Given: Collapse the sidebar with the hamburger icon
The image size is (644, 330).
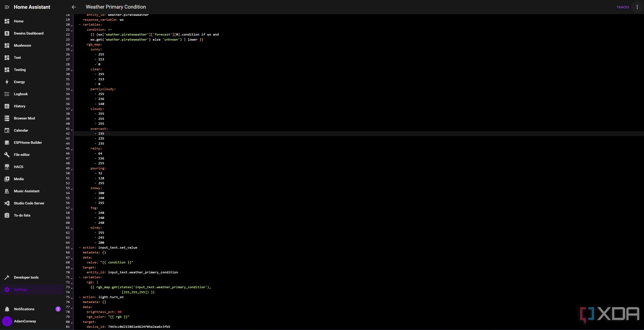Looking at the screenshot, I should pyautogui.click(x=7, y=7).
